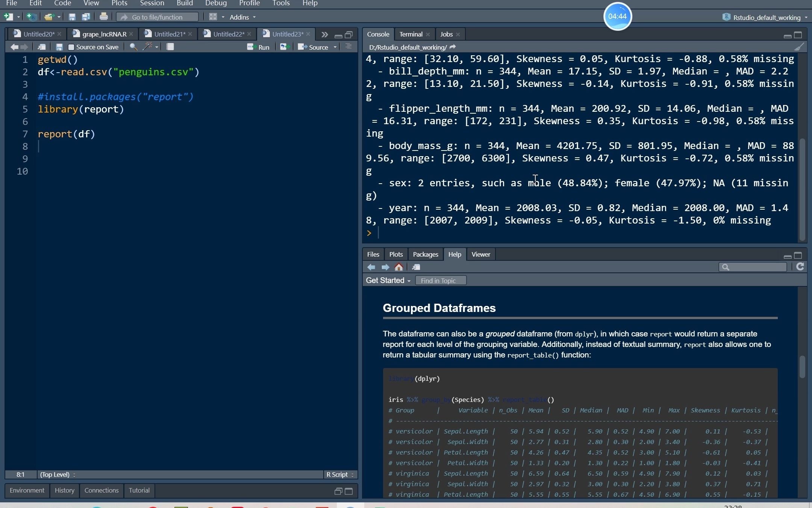Open the find/replace magnifier tool

tap(133, 47)
